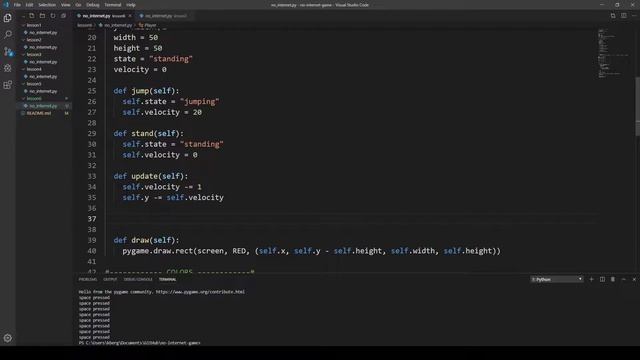Select no_internet.py under lesson6 folder
640x360 pixels.
[x=43, y=106]
